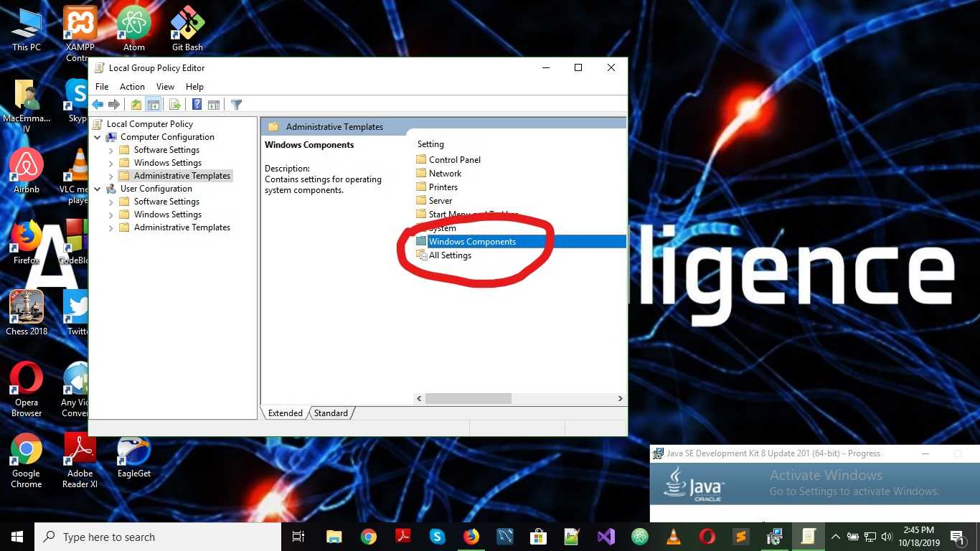Click the volume speaker tray icon
980x551 pixels.
click(x=887, y=537)
